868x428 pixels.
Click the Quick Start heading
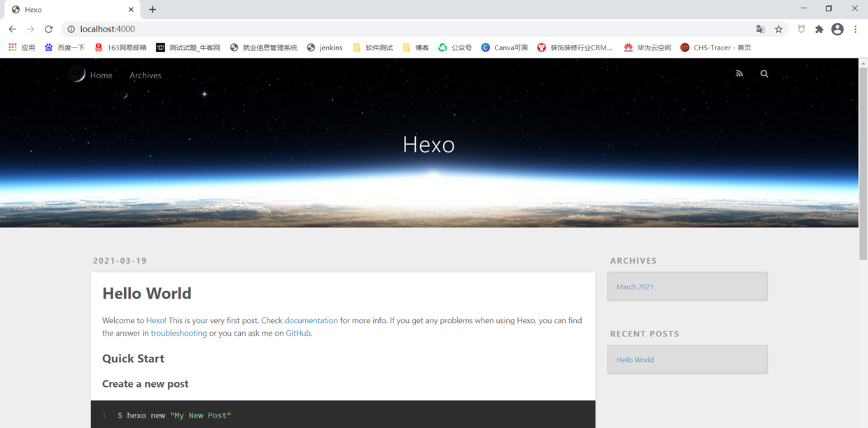pos(133,359)
